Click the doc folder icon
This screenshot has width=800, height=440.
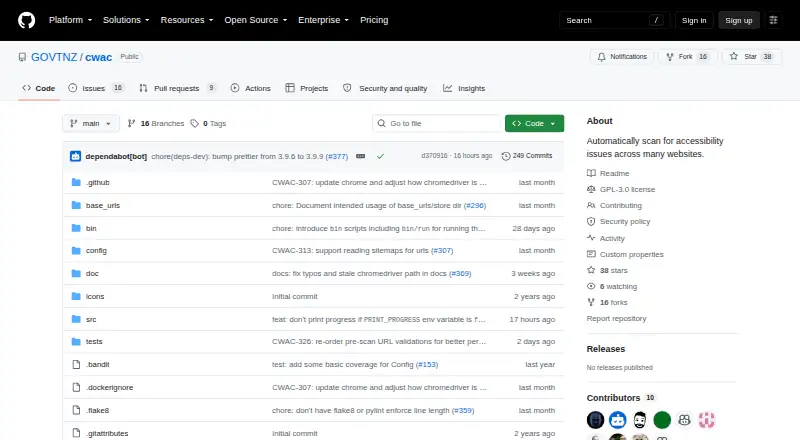[76, 274]
